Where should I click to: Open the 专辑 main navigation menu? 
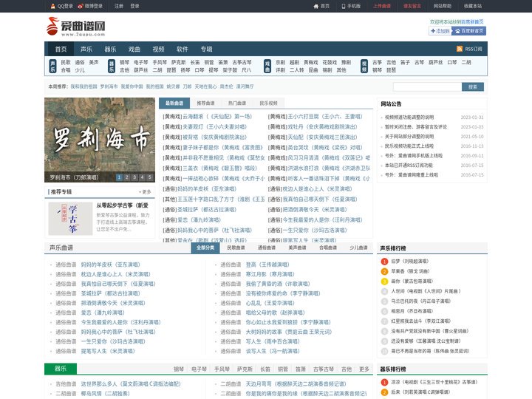tap(206, 50)
